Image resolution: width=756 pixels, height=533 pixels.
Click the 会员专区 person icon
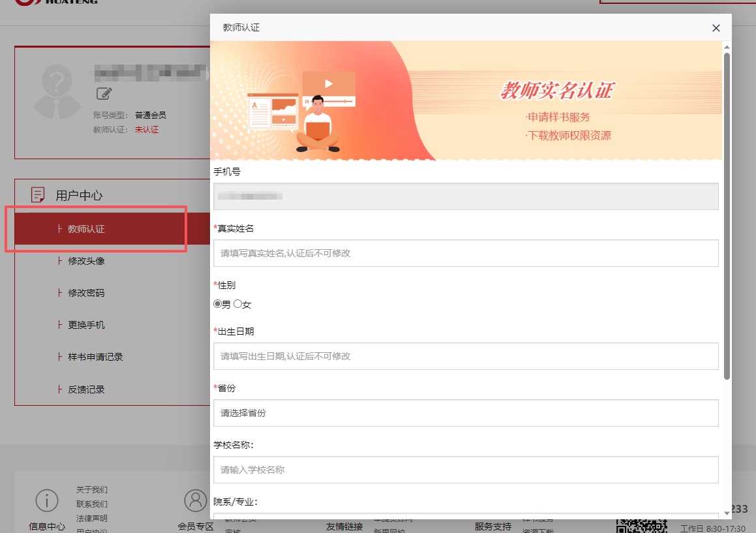[x=195, y=500]
